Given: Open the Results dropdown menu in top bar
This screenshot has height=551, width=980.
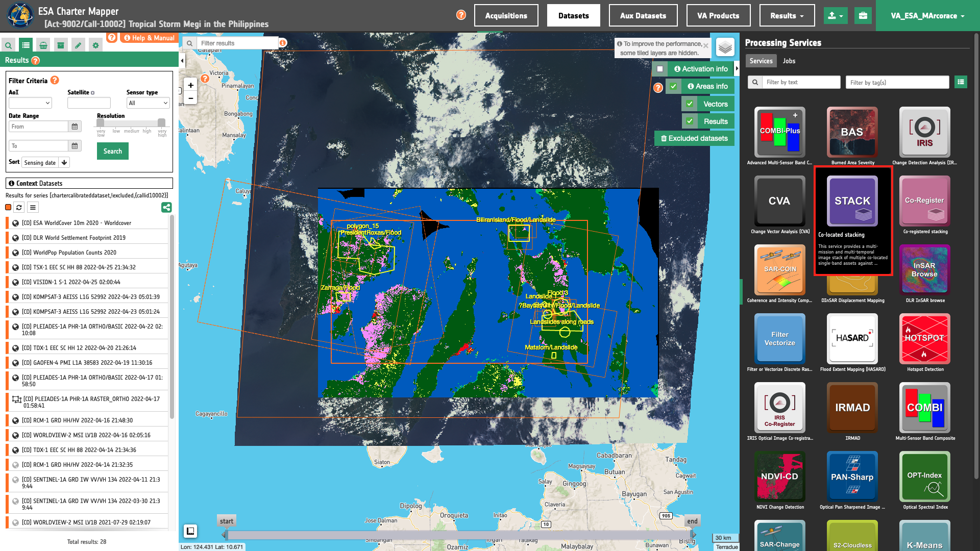Looking at the screenshot, I should (x=787, y=15).
